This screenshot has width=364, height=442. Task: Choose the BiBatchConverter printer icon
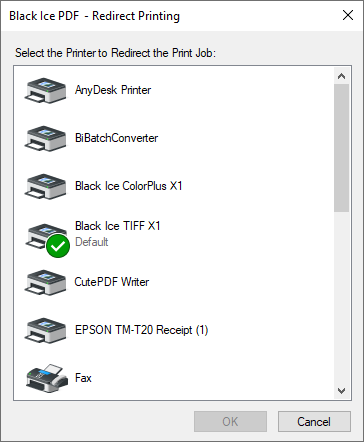[x=45, y=138]
